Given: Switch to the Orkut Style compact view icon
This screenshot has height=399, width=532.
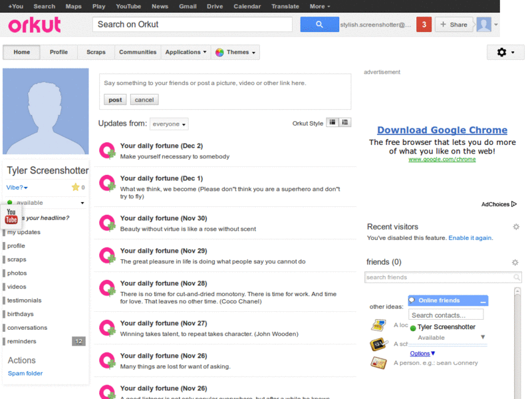Looking at the screenshot, I should (x=332, y=122).
